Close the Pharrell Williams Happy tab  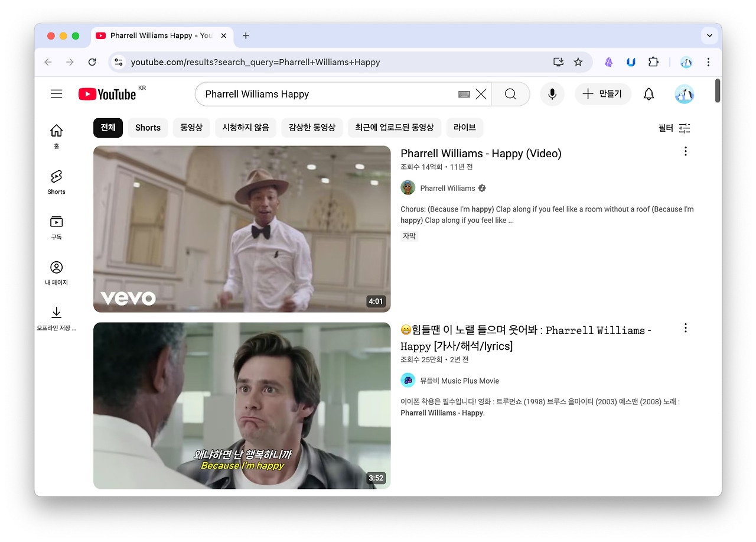(224, 35)
